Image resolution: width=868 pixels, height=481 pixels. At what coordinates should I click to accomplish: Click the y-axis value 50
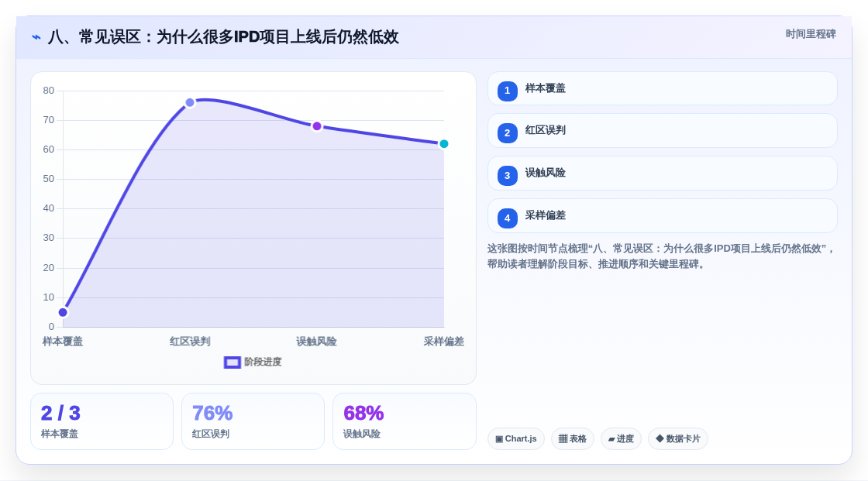tap(49, 179)
